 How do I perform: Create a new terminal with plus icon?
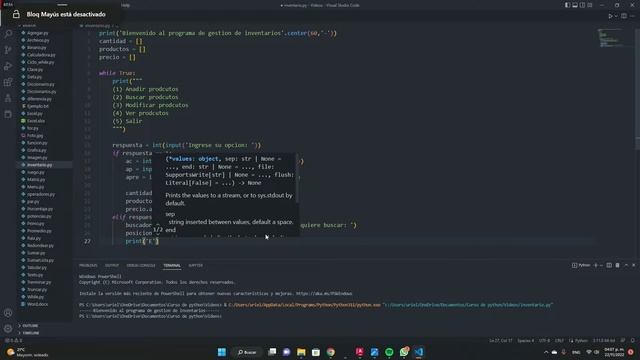596,265
